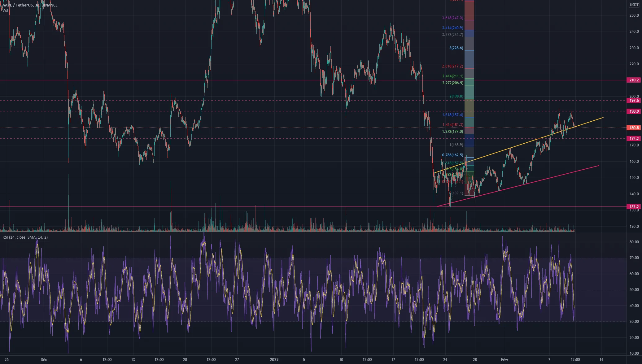Click the 3.414(240.9) Fibonacci level label
Viewport: 642px width, 364px height.
(x=452, y=28)
